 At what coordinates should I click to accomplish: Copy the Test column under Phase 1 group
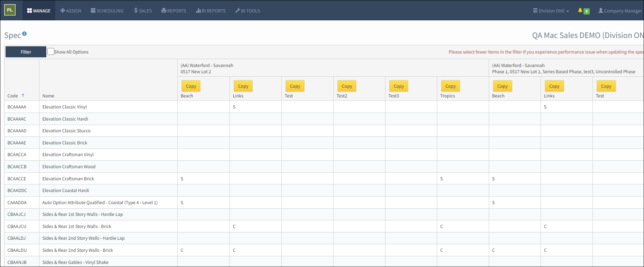606,86
